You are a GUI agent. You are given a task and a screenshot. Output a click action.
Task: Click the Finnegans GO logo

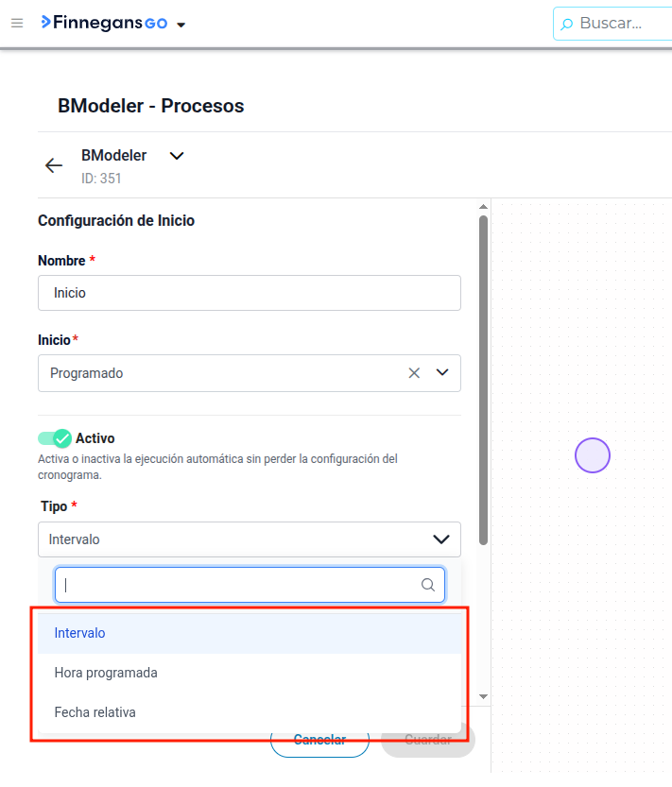coord(104,23)
